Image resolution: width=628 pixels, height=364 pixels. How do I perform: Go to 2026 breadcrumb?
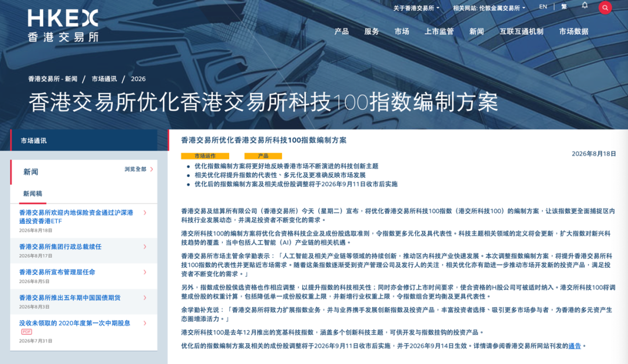pos(138,79)
